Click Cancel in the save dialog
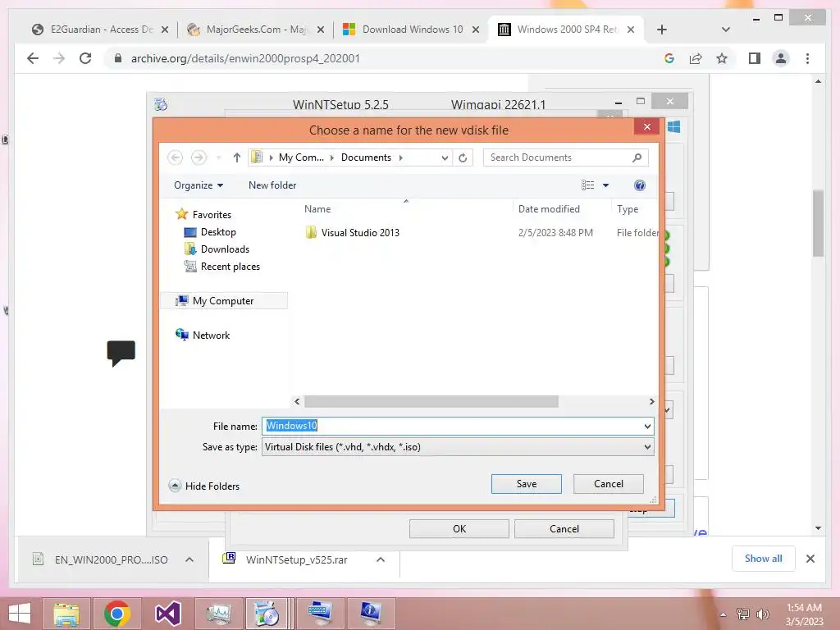840x630 pixels. pos(609,484)
